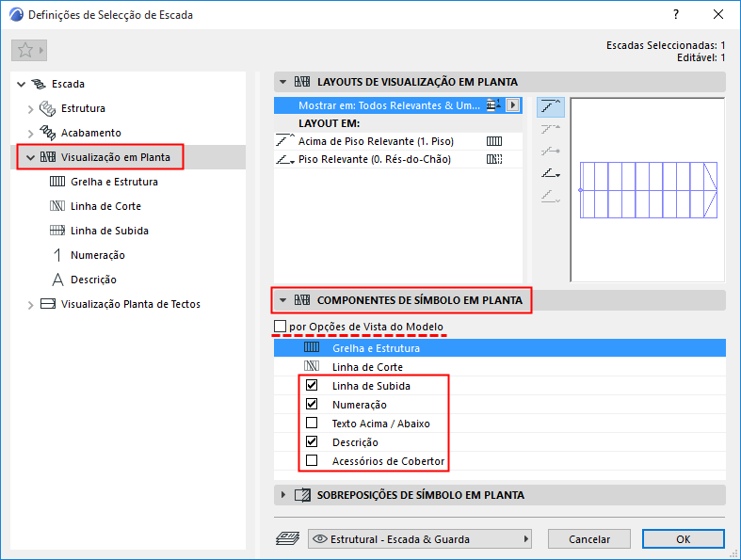
Task: Click the Linha de Corte tree icon
Action: pyautogui.click(x=57, y=206)
